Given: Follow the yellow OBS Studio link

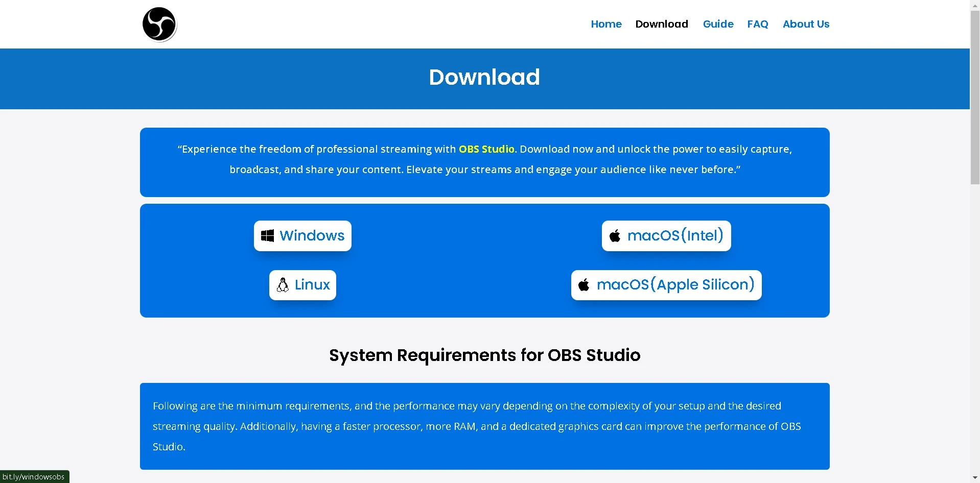Looking at the screenshot, I should pyautogui.click(x=486, y=149).
